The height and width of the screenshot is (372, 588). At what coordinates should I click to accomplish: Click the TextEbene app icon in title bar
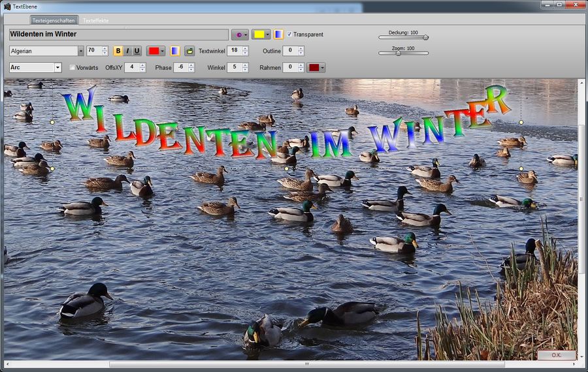click(x=7, y=6)
